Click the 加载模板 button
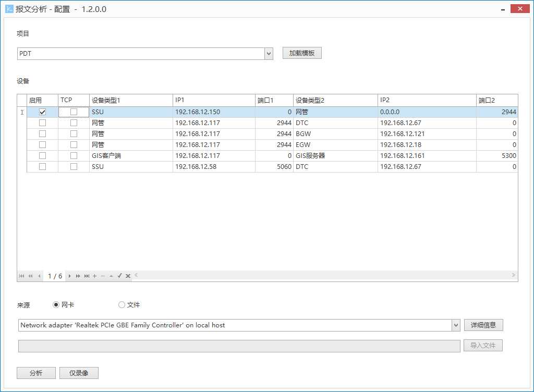The width and height of the screenshot is (534, 392). click(302, 53)
